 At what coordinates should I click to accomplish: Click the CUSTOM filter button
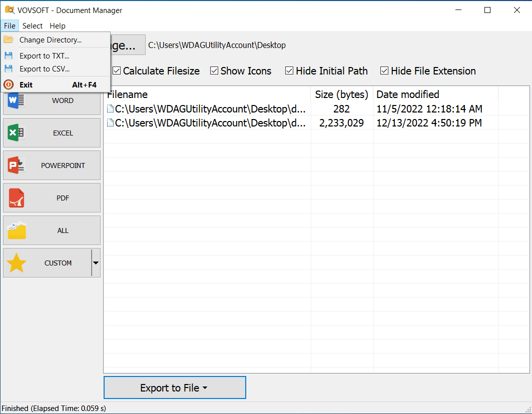pyautogui.click(x=48, y=263)
